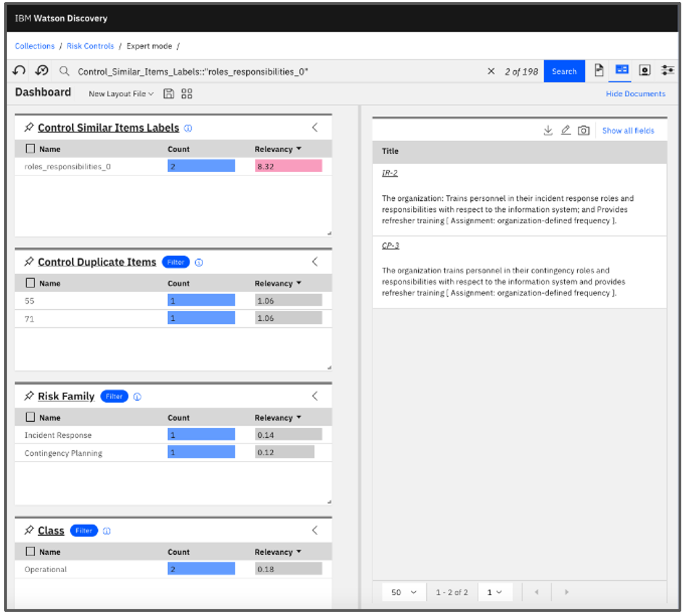
Task: Select the Contingency Planning row
Action: pyautogui.click(x=173, y=453)
